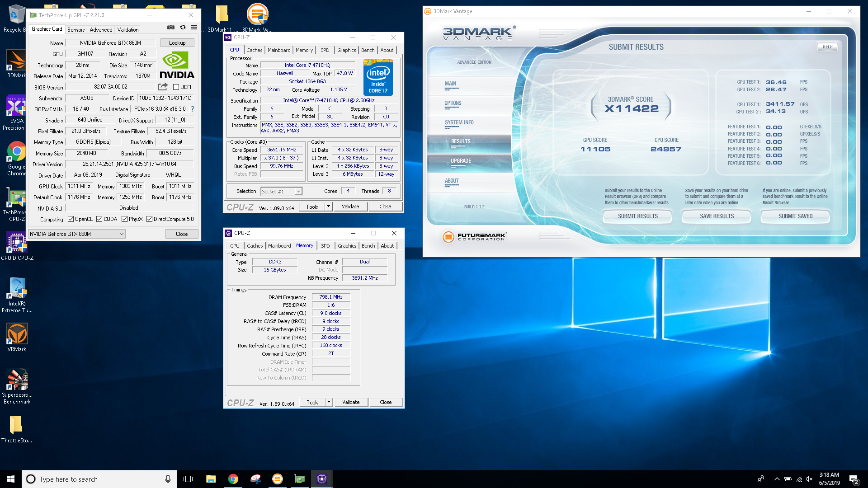Screen dimensions: 868x488
Task: Click CPU-Z icon in taskbar
Action: tap(322, 479)
